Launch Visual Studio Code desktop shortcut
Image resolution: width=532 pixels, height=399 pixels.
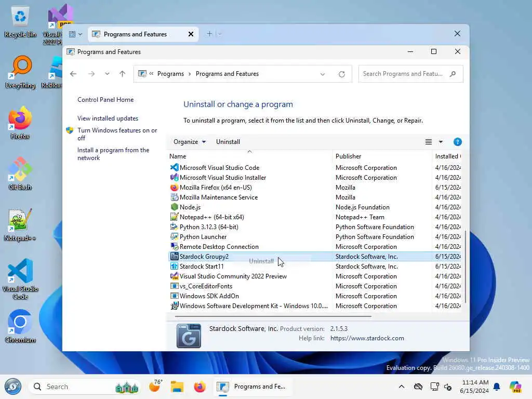point(20,279)
